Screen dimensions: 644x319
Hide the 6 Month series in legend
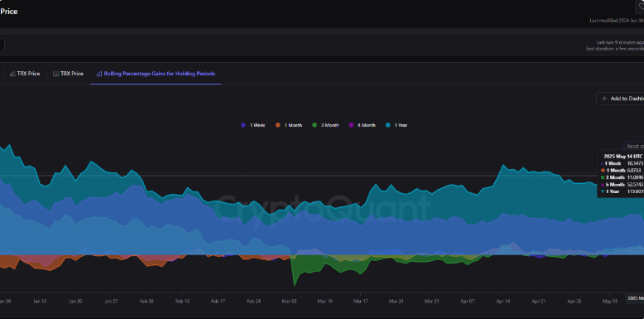(362, 125)
